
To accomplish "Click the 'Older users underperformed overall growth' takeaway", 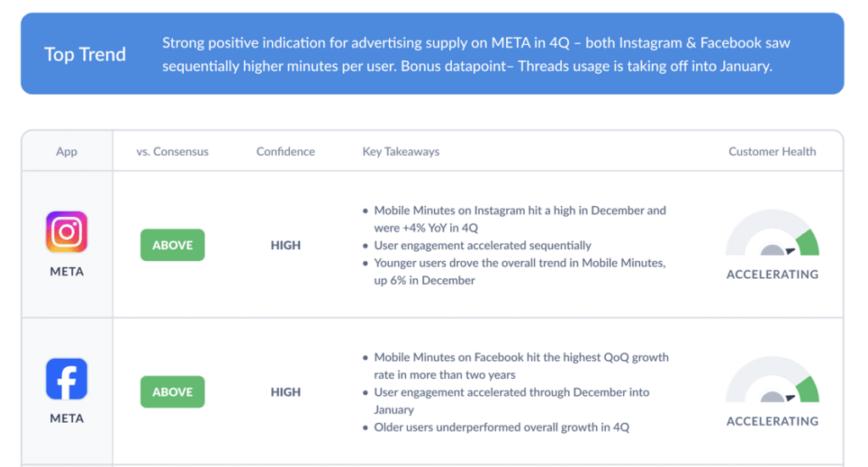I will 501,427.
